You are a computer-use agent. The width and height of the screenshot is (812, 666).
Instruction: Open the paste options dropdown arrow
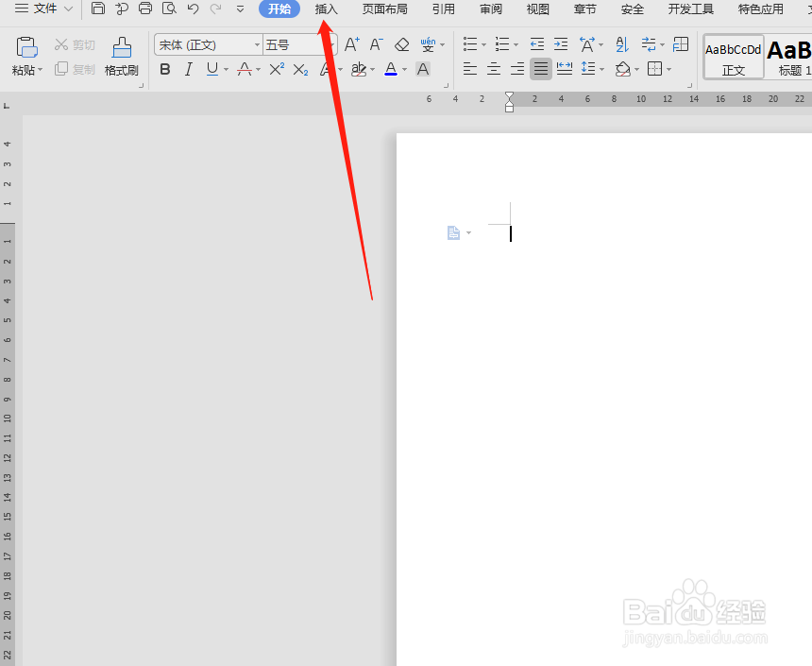(x=41, y=70)
